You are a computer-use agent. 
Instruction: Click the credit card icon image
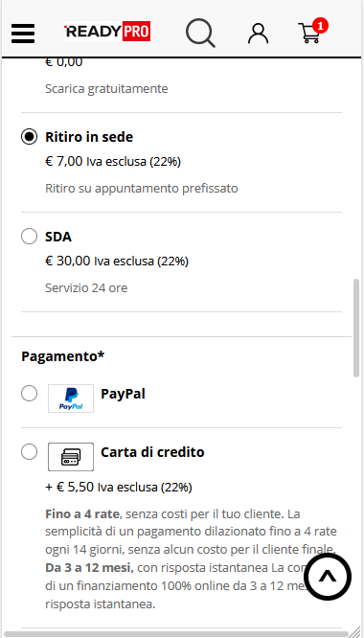tap(71, 457)
